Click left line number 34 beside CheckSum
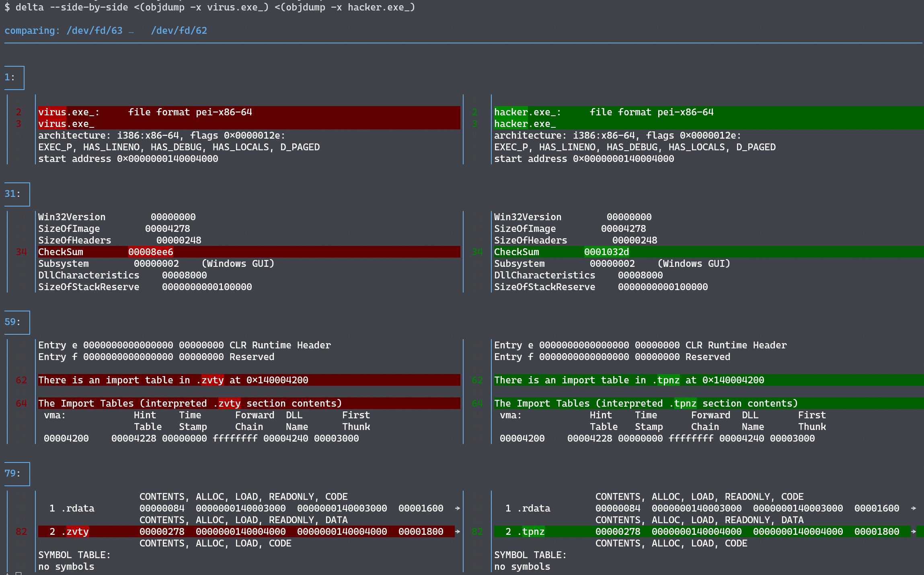 tap(21, 252)
